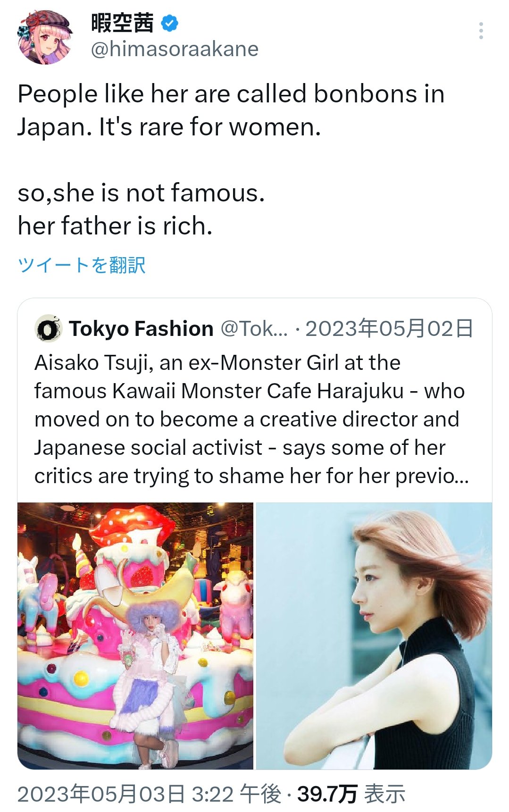The height and width of the screenshot is (812, 509).
Task: Tap the truncated @Tok... handle
Action: 254,329
